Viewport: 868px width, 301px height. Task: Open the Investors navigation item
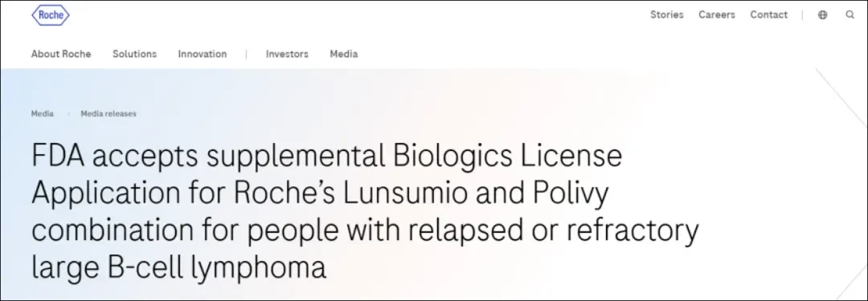pyautogui.click(x=287, y=54)
